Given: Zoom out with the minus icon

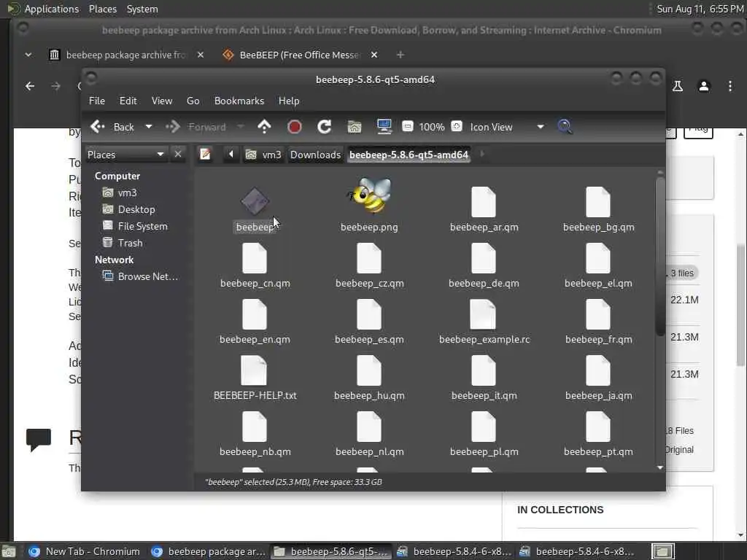Looking at the screenshot, I should (407, 127).
